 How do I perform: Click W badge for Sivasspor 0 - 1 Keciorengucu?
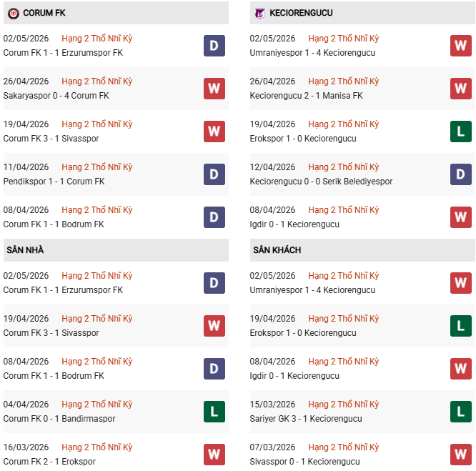pos(461,455)
